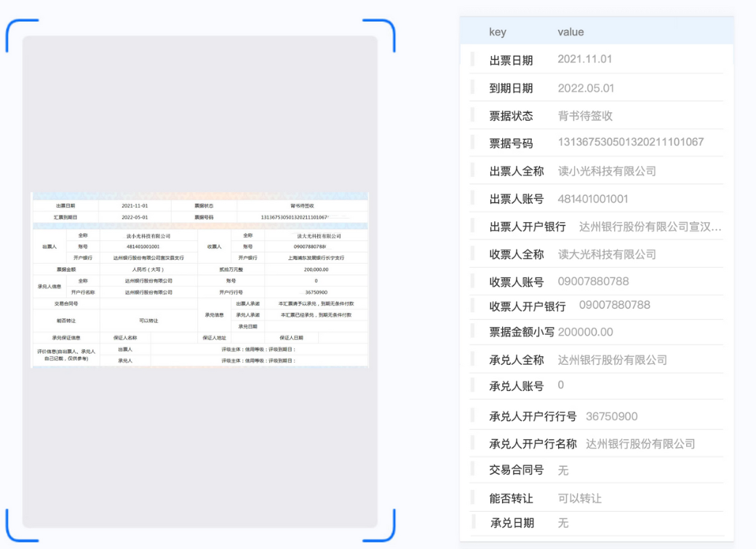Select the 票据金额小写 value 200000.00
Screen dimensions: 756x549
click(585, 332)
